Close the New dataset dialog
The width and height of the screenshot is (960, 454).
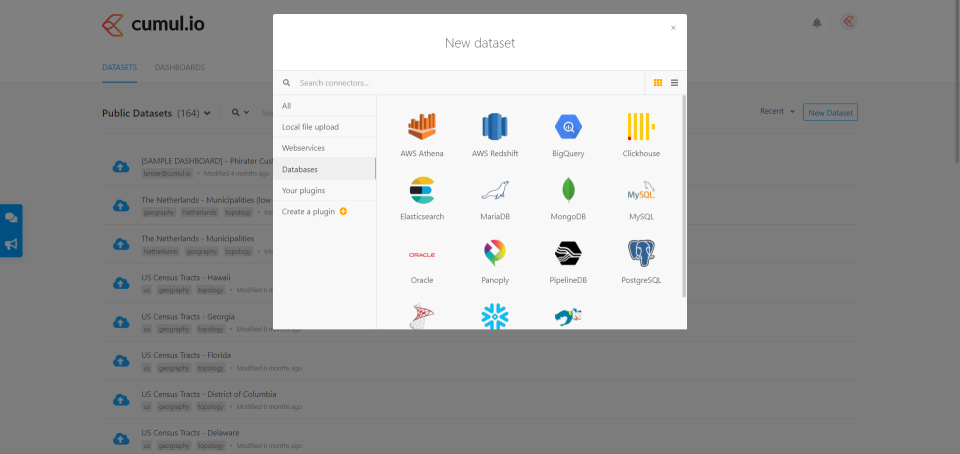pyautogui.click(x=673, y=28)
